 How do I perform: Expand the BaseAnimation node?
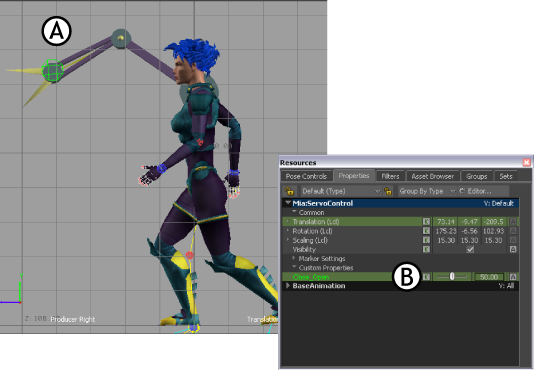(x=288, y=286)
